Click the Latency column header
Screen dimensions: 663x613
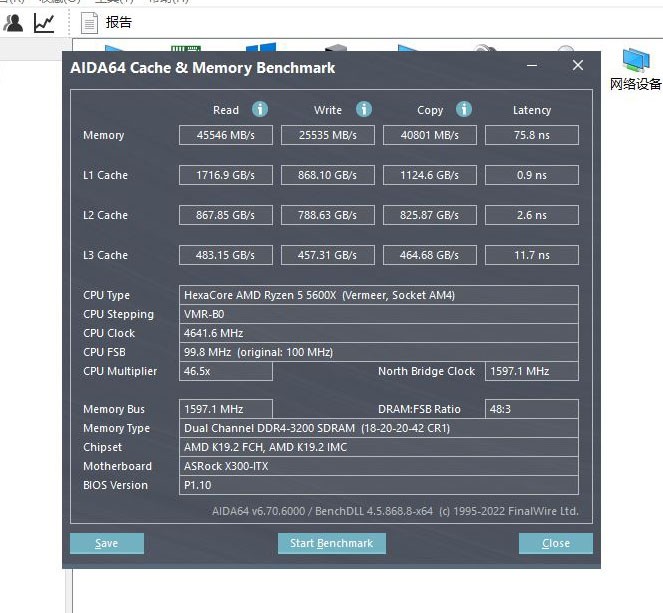point(532,110)
